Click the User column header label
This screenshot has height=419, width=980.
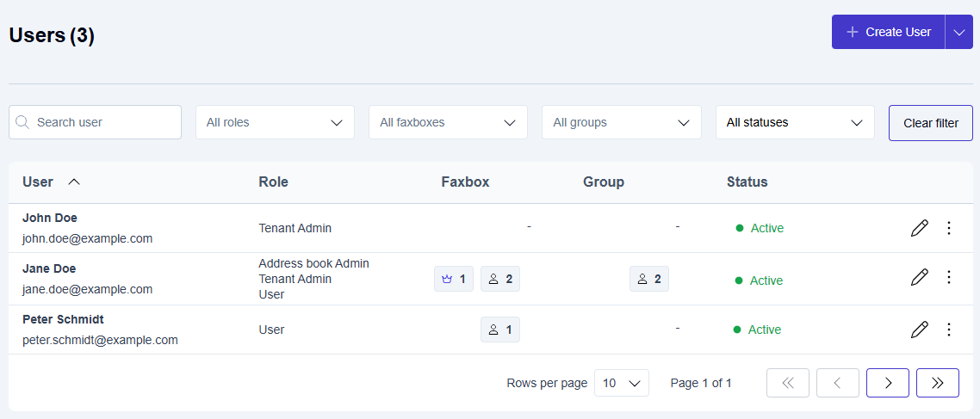tap(38, 182)
